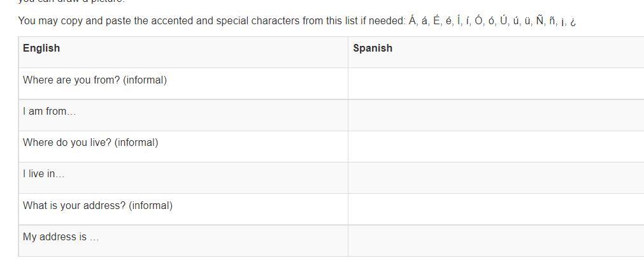644x260 pixels.
Task: Click the "What is your address? (informal)" text
Action: point(97,206)
